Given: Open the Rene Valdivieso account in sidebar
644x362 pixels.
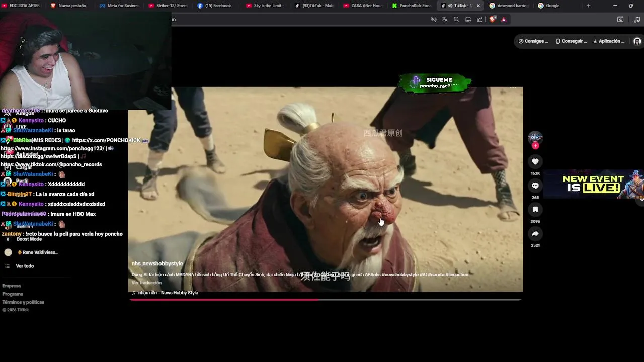Looking at the screenshot, I should coord(31,252).
